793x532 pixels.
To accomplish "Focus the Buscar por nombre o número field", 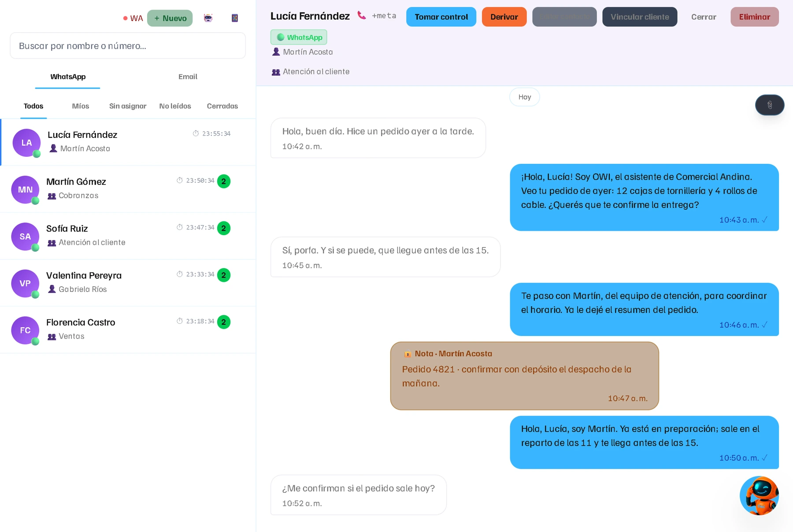I will tap(128, 45).
